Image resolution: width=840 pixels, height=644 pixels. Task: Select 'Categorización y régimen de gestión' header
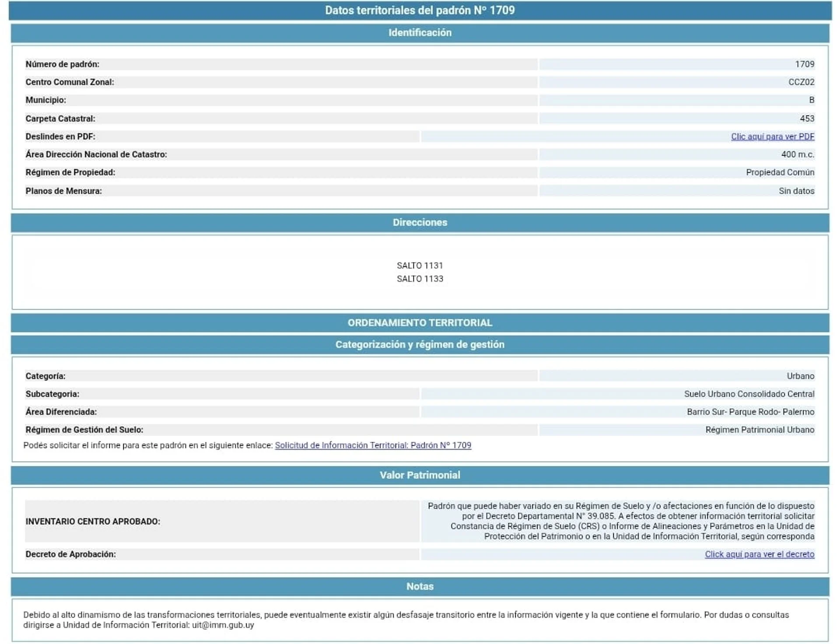pos(420,345)
